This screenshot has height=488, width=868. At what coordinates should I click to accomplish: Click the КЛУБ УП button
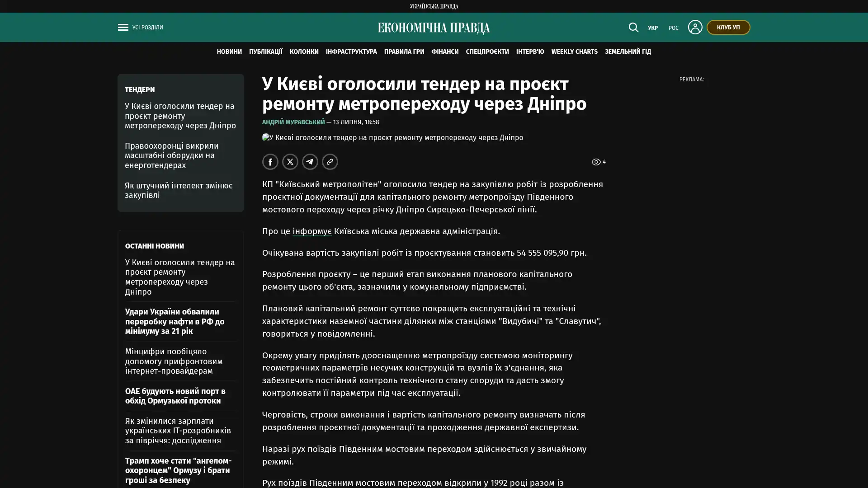point(728,28)
